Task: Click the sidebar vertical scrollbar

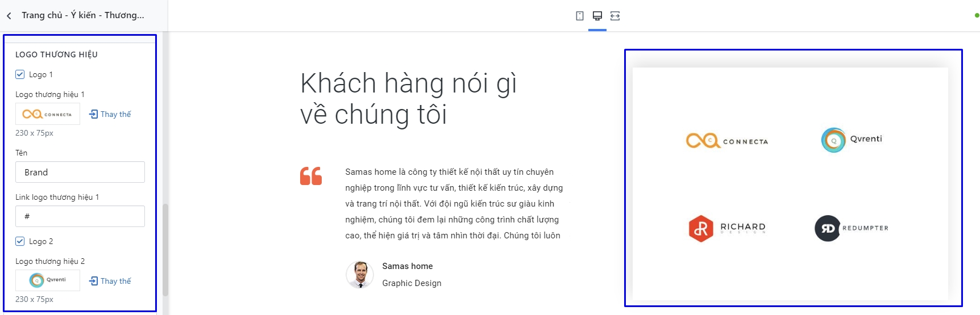Action: [165, 250]
